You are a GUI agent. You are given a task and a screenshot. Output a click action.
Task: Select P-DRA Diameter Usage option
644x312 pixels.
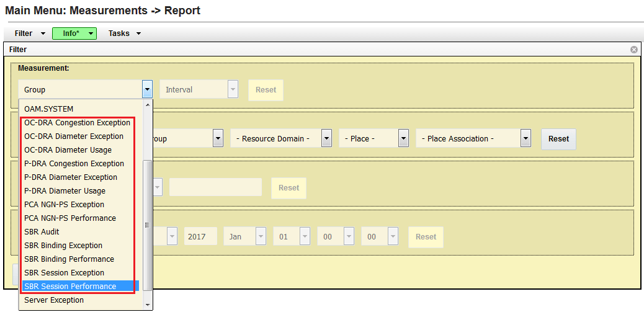coord(65,191)
